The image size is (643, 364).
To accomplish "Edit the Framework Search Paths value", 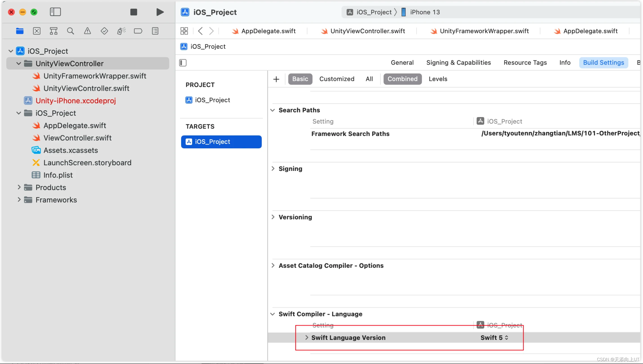I will (x=560, y=133).
